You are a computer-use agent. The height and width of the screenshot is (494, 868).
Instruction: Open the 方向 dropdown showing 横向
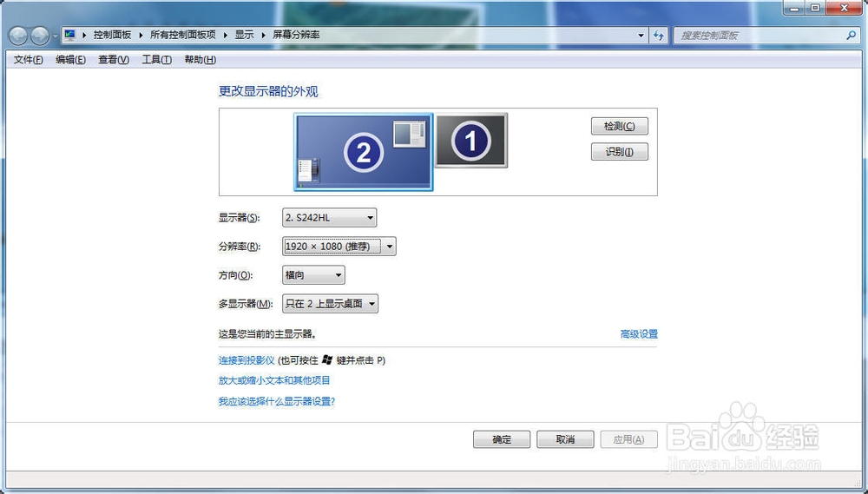coord(313,274)
